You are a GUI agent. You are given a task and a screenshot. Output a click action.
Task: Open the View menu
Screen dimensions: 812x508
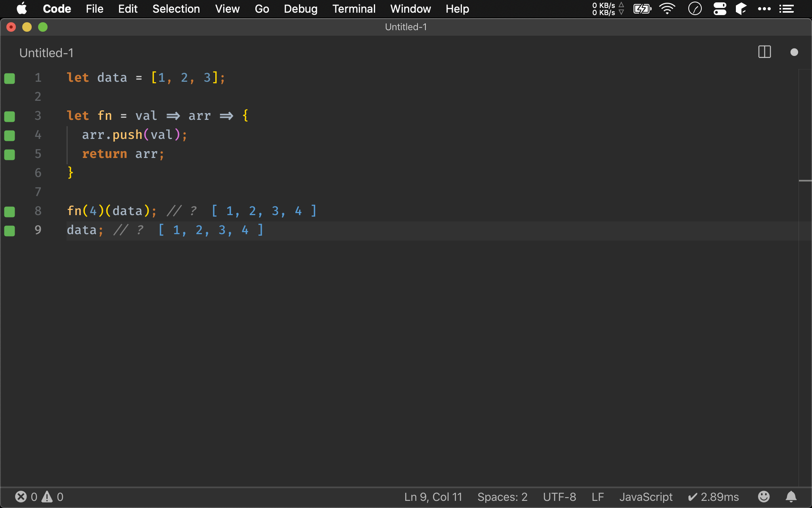click(x=227, y=9)
